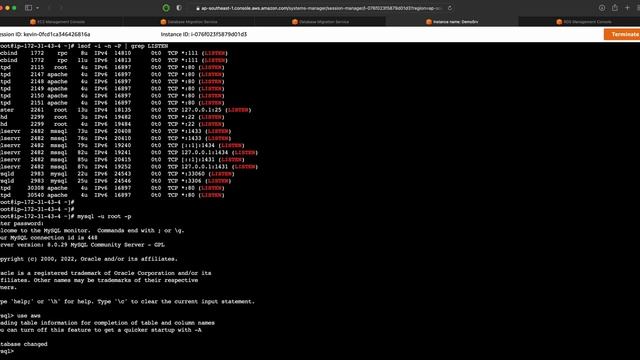Go back with the back arrow

49,8
